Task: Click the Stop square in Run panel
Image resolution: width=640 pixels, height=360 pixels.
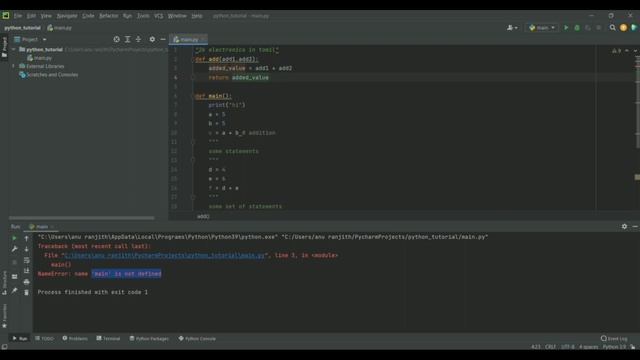Action: pos(14,262)
